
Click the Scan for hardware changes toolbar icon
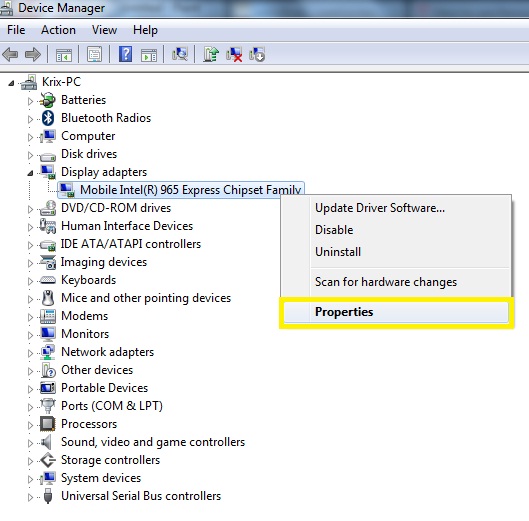(179, 54)
